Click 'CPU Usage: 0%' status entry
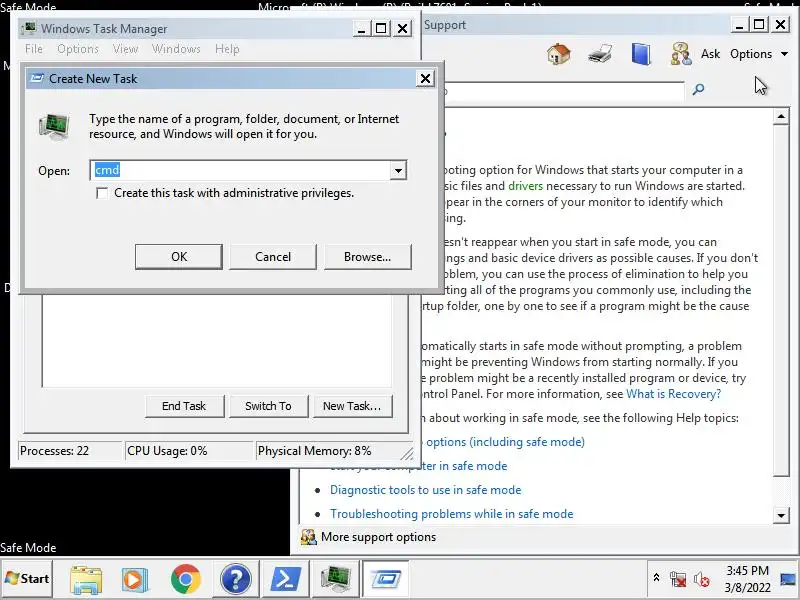Viewport: 800px width, 600px height. pos(189,451)
